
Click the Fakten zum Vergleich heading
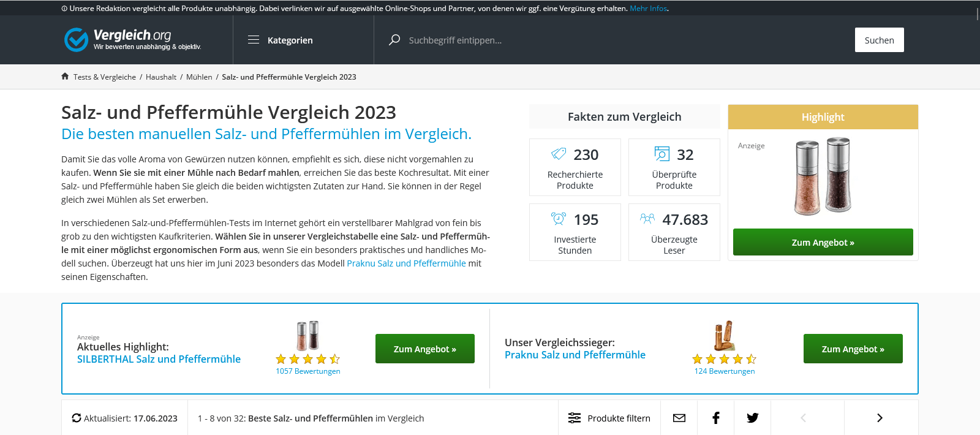click(625, 116)
